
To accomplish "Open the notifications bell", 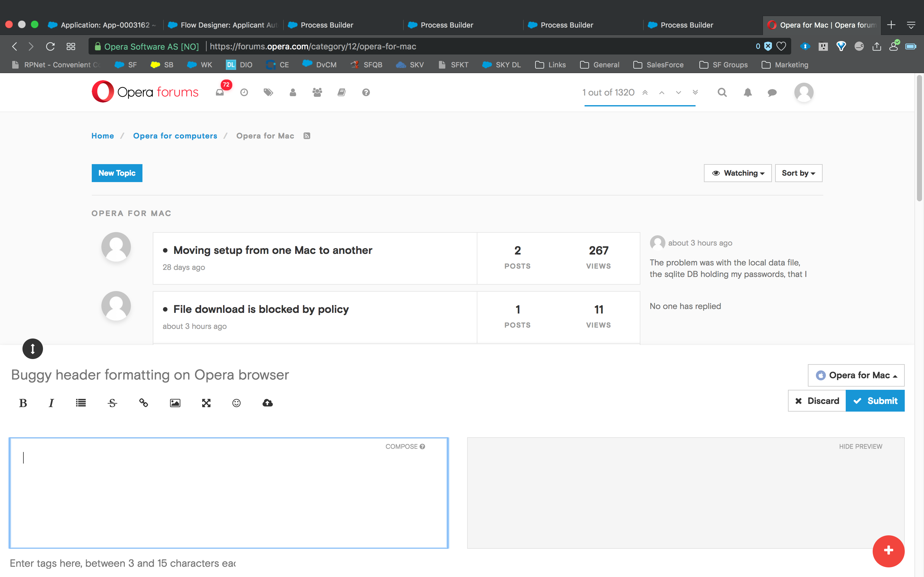I will point(747,92).
